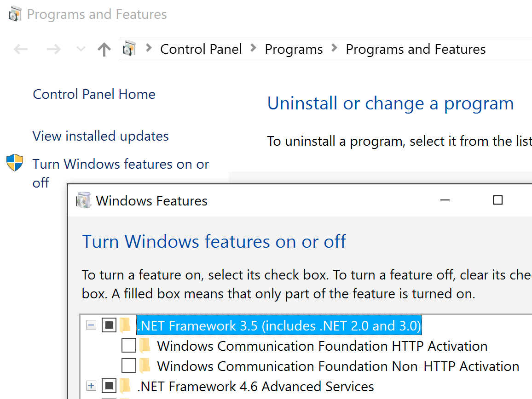This screenshot has height=399, width=532.
Task: Click the up one level arrow
Action: click(104, 49)
